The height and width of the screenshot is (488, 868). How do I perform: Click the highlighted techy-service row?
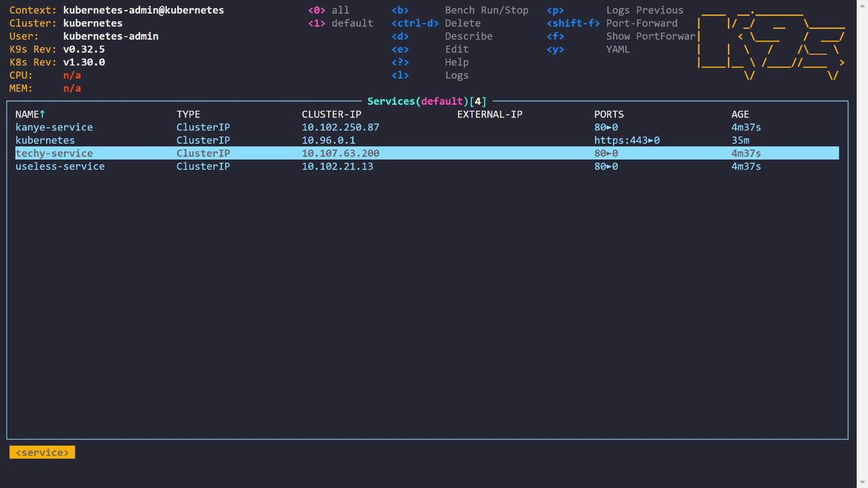point(54,153)
